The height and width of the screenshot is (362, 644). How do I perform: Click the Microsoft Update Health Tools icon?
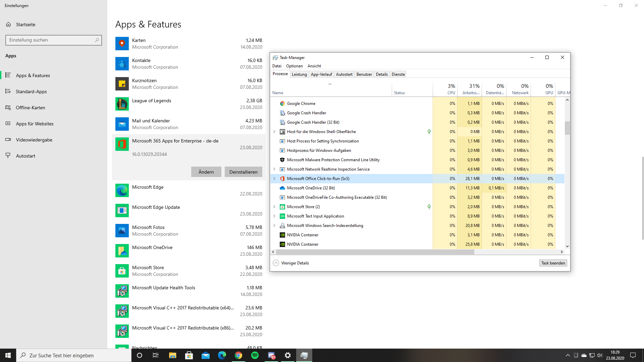pyautogui.click(x=122, y=291)
